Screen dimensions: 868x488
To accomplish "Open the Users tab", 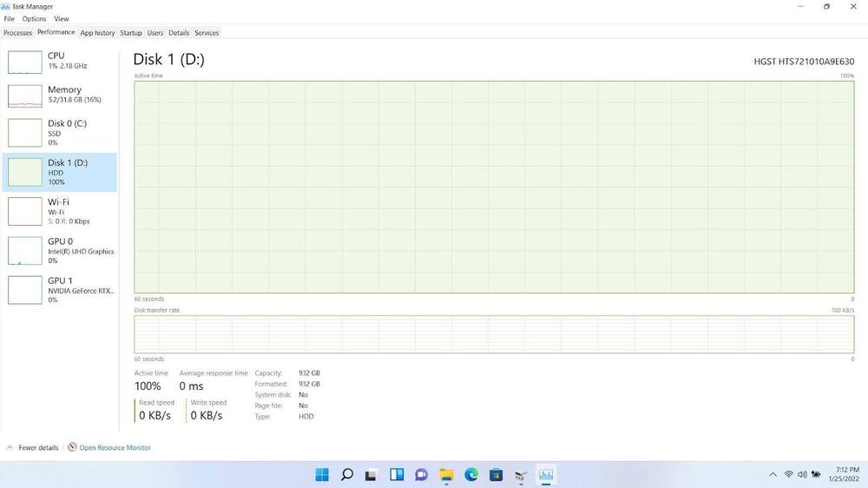I will point(155,33).
